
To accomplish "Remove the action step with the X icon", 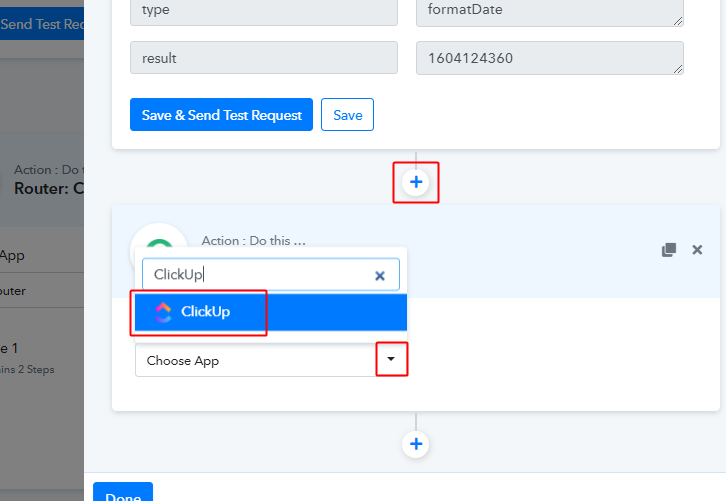I will pos(697,250).
